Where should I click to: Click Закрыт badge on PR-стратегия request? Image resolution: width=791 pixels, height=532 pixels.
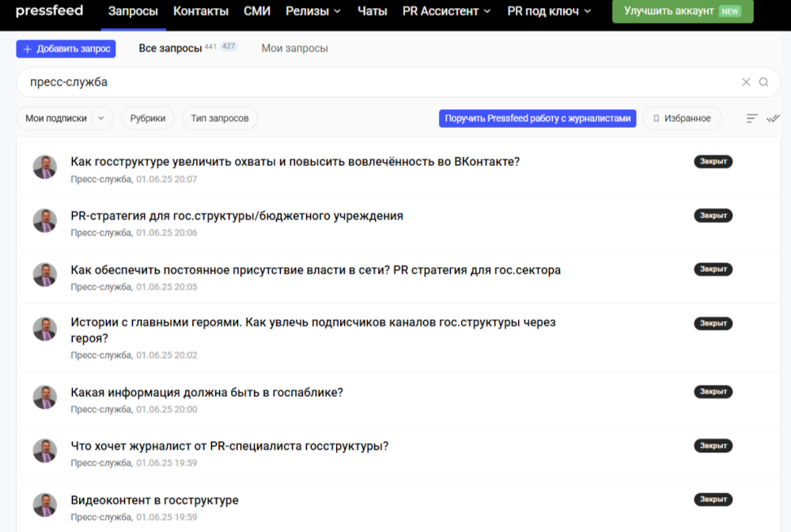(713, 215)
